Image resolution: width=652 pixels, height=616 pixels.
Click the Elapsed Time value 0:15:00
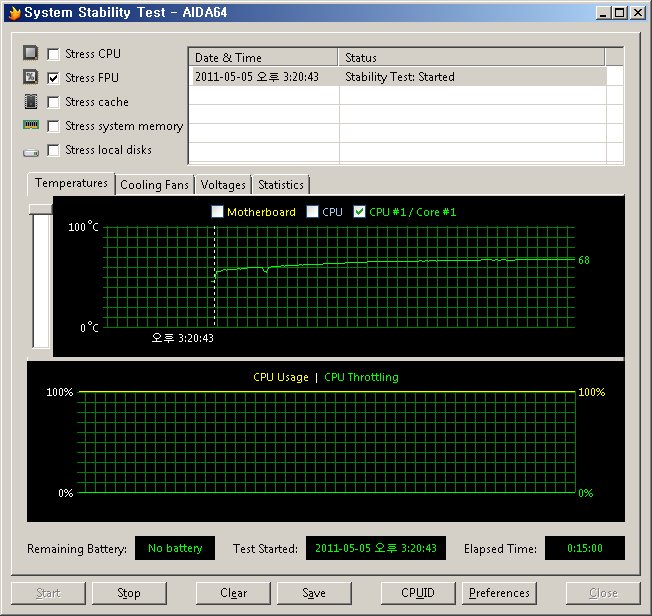click(585, 548)
